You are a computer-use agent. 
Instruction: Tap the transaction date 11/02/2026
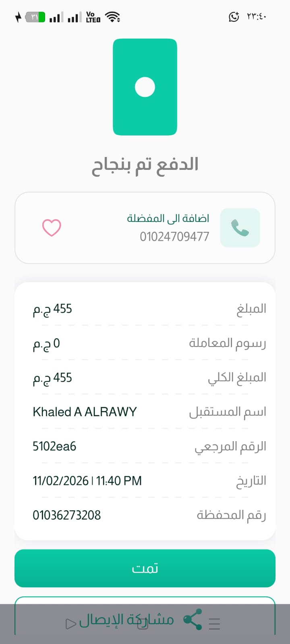60,481
